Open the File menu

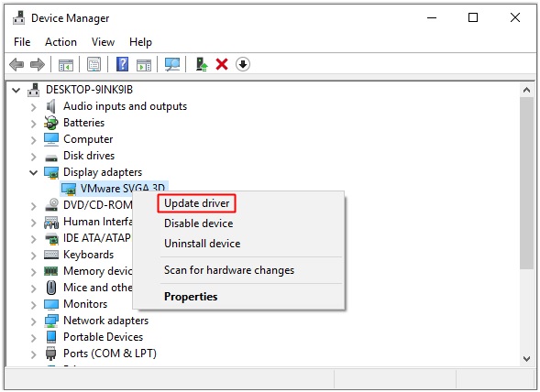pyautogui.click(x=22, y=42)
